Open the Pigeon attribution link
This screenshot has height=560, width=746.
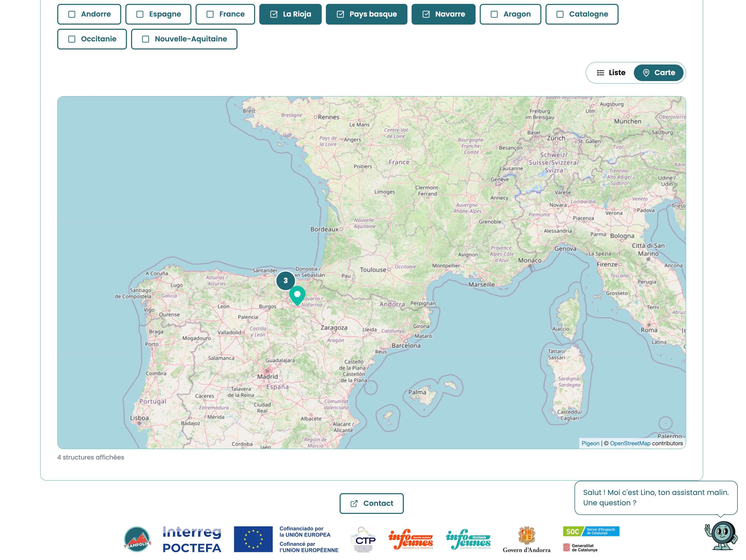590,443
